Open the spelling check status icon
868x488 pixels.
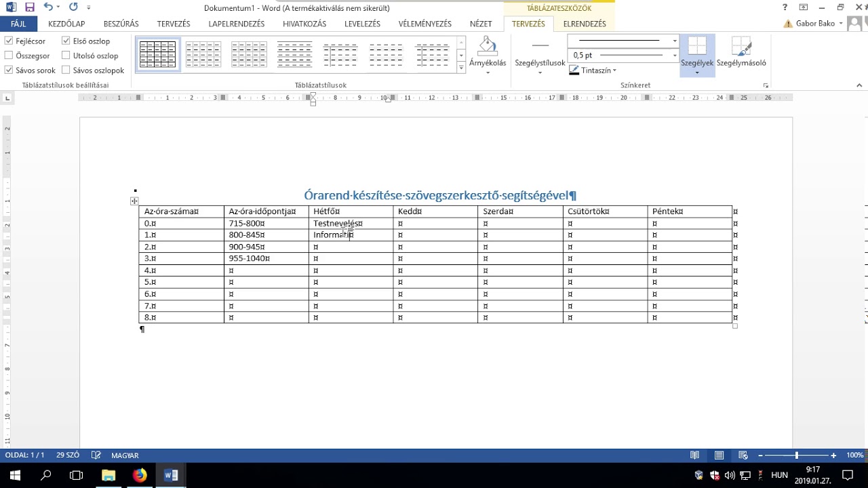96,455
